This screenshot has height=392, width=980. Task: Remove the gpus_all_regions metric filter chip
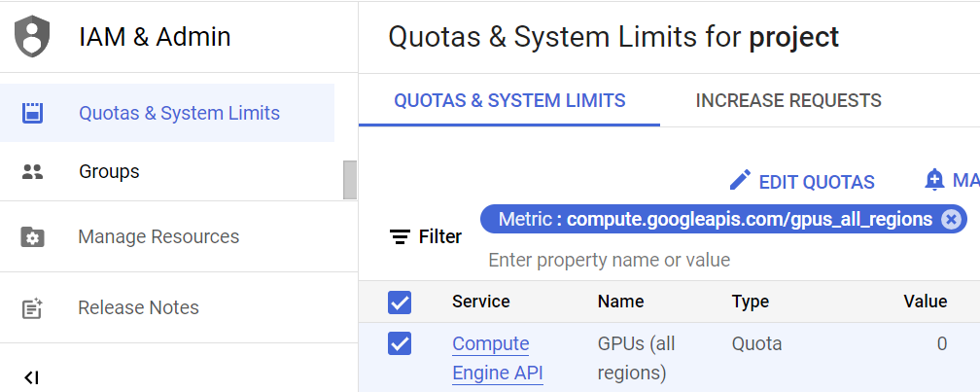coord(951,220)
